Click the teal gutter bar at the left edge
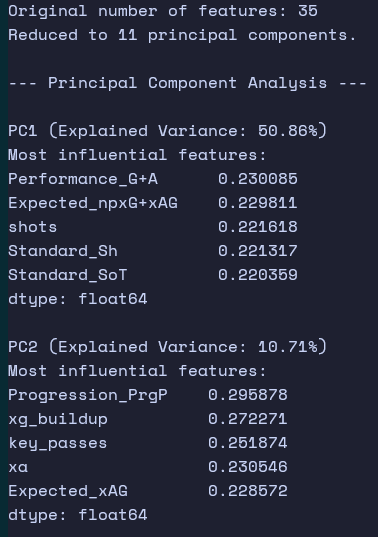 (4, 268)
